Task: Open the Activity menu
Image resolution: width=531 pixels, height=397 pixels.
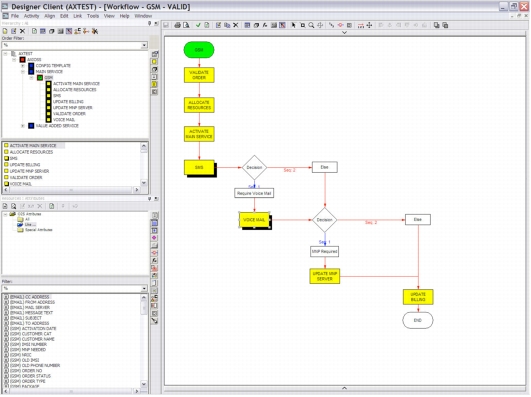Action: [31, 16]
